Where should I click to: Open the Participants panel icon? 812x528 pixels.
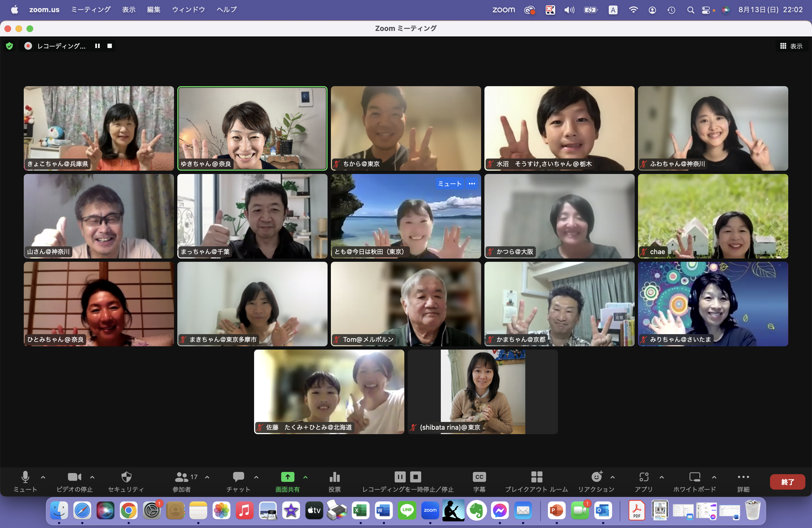point(181,477)
